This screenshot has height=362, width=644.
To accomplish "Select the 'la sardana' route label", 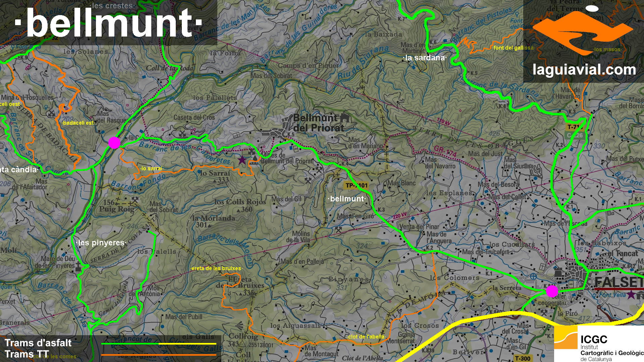I will 425,58.
